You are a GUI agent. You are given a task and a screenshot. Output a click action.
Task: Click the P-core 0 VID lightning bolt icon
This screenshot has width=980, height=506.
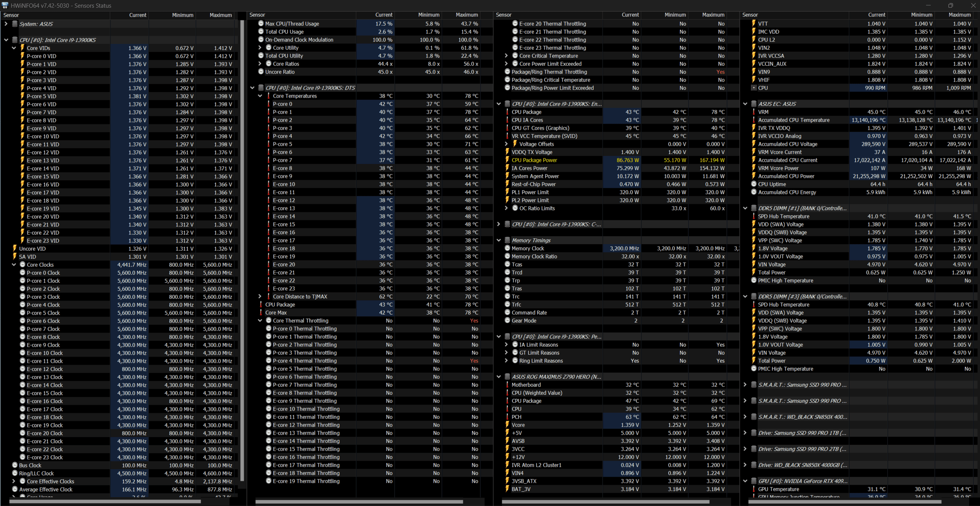(x=22, y=56)
